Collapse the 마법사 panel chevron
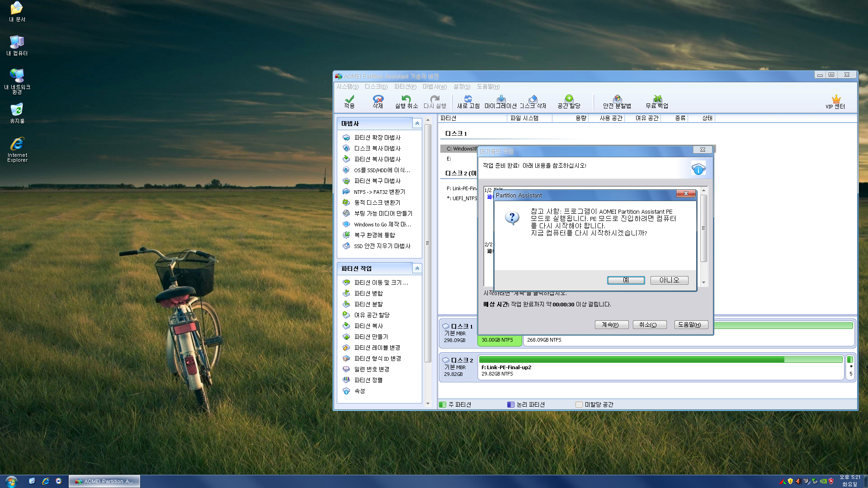This screenshot has width=868, height=488. click(x=417, y=123)
